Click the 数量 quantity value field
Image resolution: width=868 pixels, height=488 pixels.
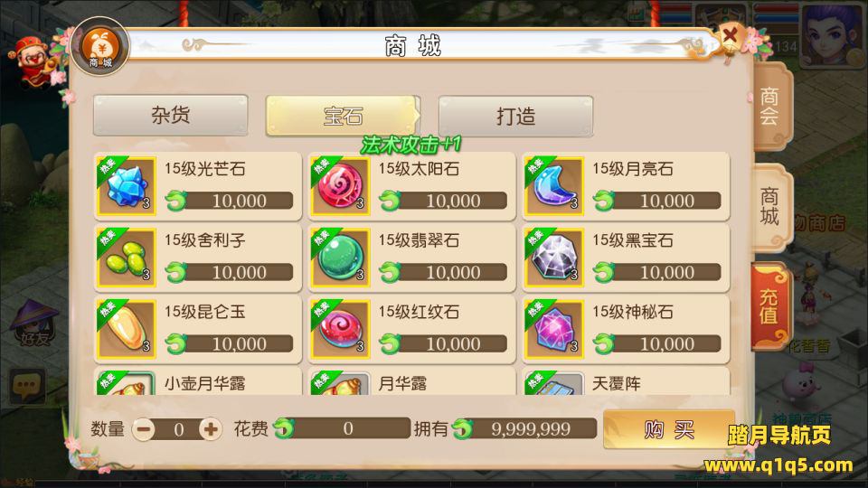tap(178, 429)
